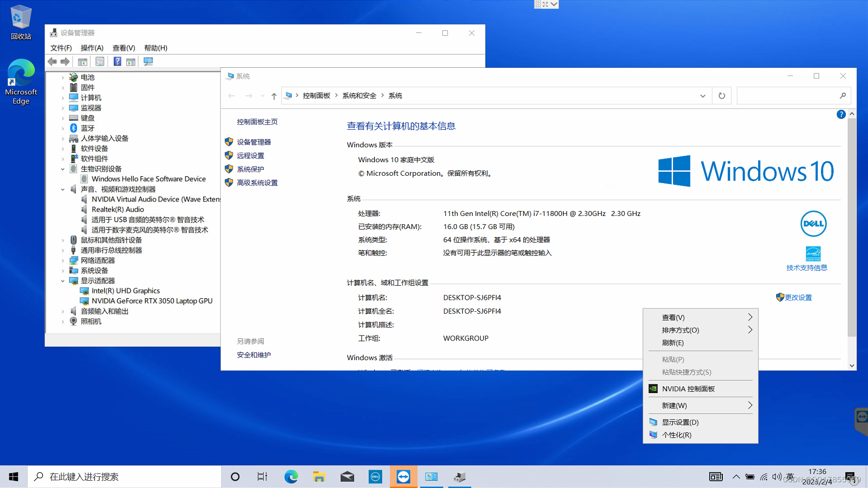
Task: Launch Edge from the taskbar
Action: click(x=291, y=477)
